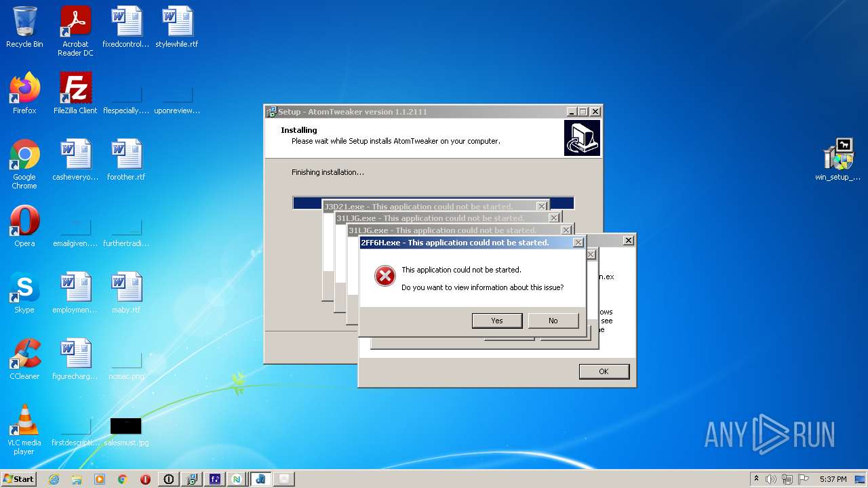Select stylewhile.rtf file on the desktop

177,27
